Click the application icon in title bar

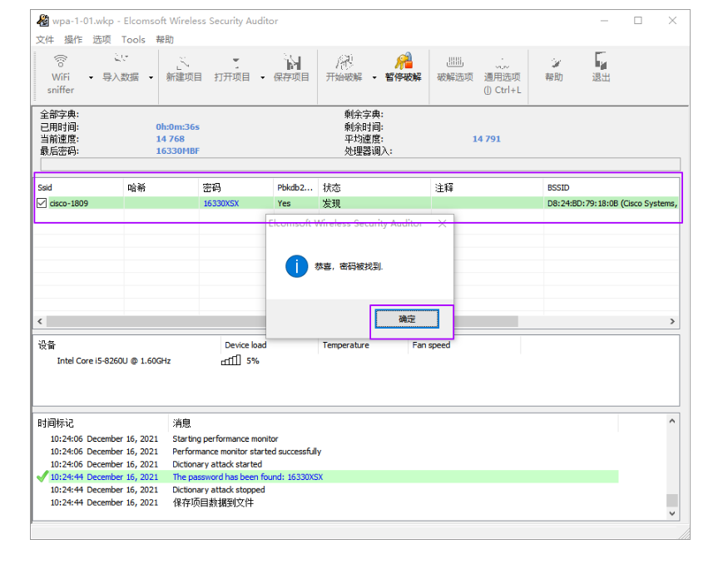click(x=42, y=21)
